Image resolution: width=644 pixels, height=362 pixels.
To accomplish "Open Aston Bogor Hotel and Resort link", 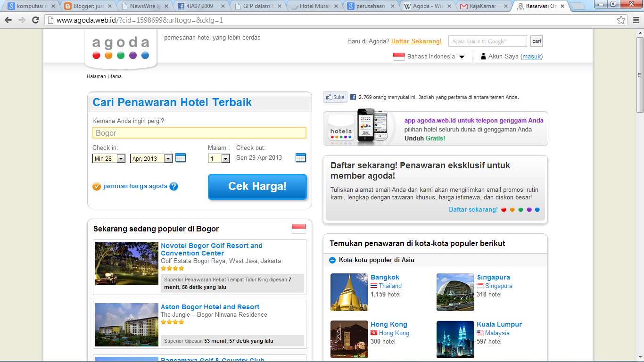I will (210, 307).
